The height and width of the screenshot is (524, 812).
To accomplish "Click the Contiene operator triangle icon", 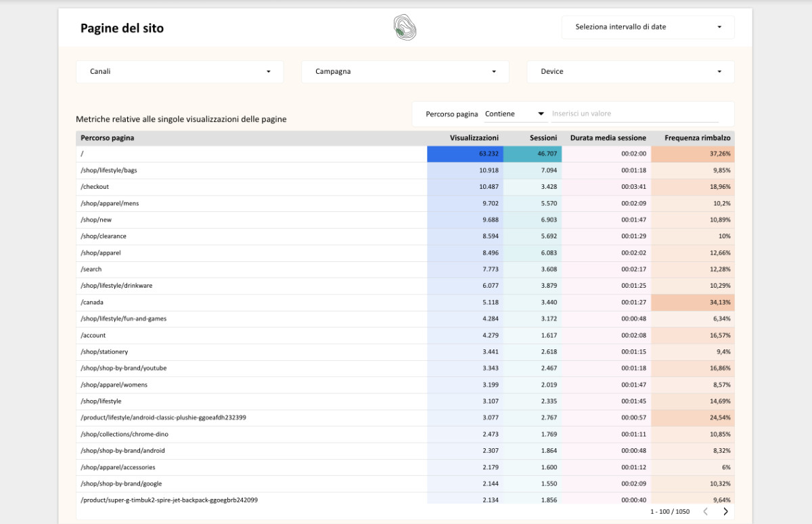I will tap(541, 114).
